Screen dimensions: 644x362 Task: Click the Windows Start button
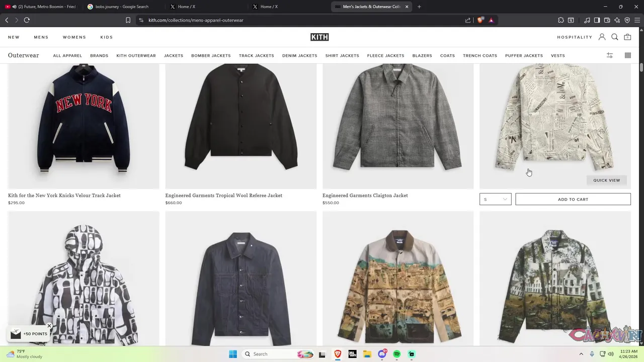[x=233, y=354]
